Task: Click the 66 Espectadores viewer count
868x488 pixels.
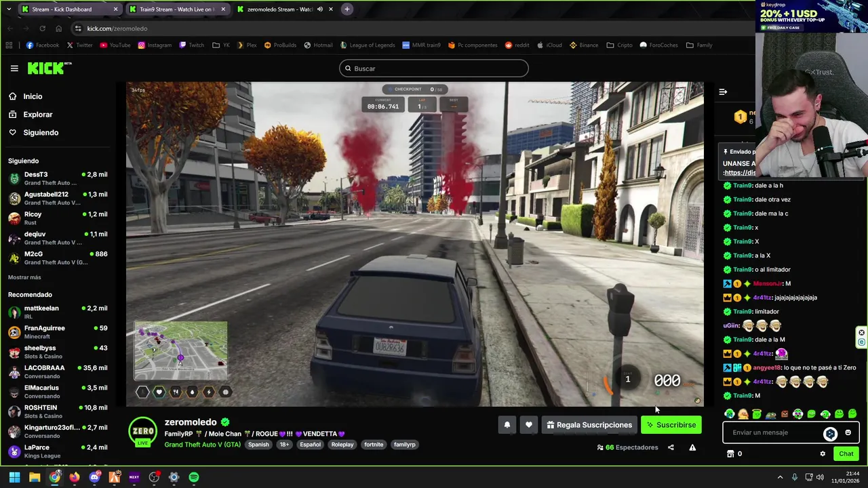Action: pyautogui.click(x=627, y=447)
